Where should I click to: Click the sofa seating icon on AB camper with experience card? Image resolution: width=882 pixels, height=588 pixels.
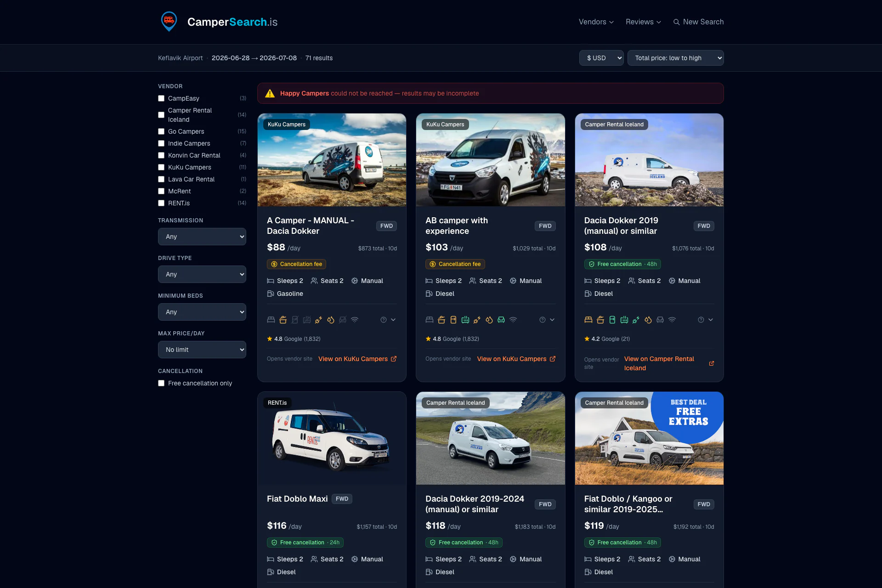pyautogui.click(x=501, y=320)
